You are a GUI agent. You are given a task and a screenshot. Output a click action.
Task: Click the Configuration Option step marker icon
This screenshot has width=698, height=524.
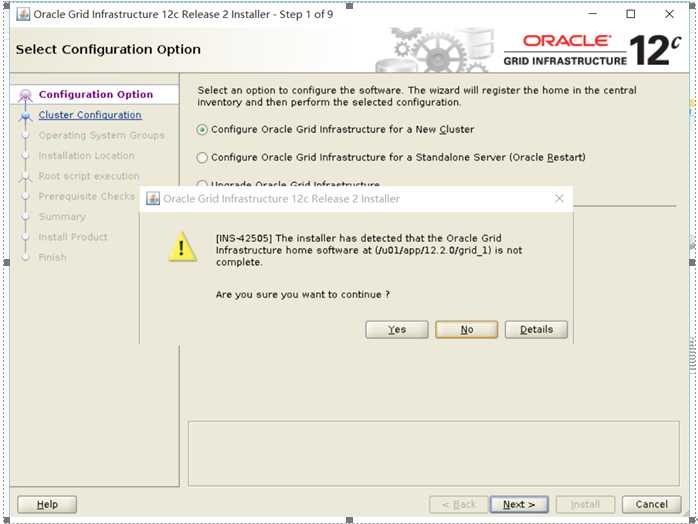click(x=25, y=95)
